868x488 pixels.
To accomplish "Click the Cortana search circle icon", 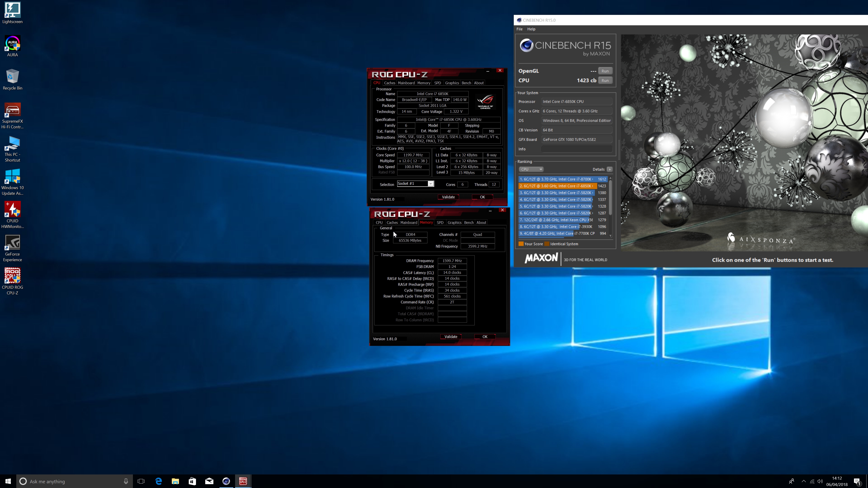I will pos(23,481).
